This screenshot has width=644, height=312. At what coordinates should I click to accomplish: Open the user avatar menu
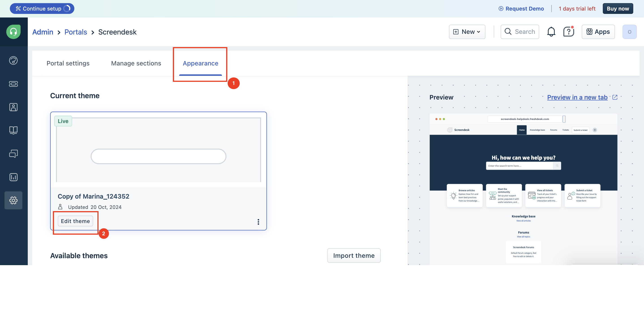click(x=629, y=32)
